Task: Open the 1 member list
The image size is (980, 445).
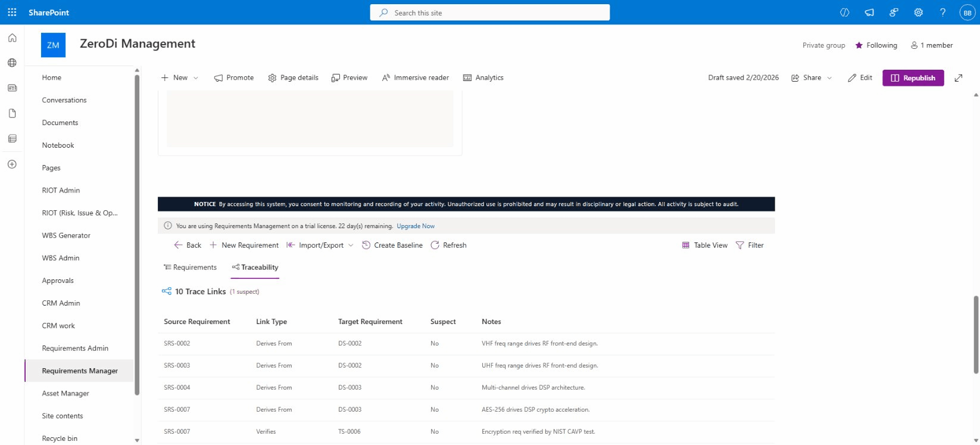Action: pyautogui.click(x=932, y=45)
